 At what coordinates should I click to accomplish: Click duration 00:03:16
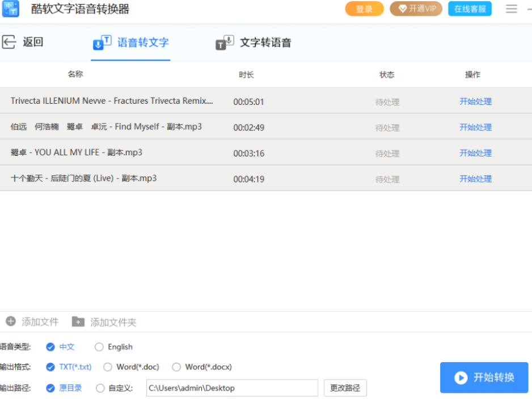tap(248, 153)
